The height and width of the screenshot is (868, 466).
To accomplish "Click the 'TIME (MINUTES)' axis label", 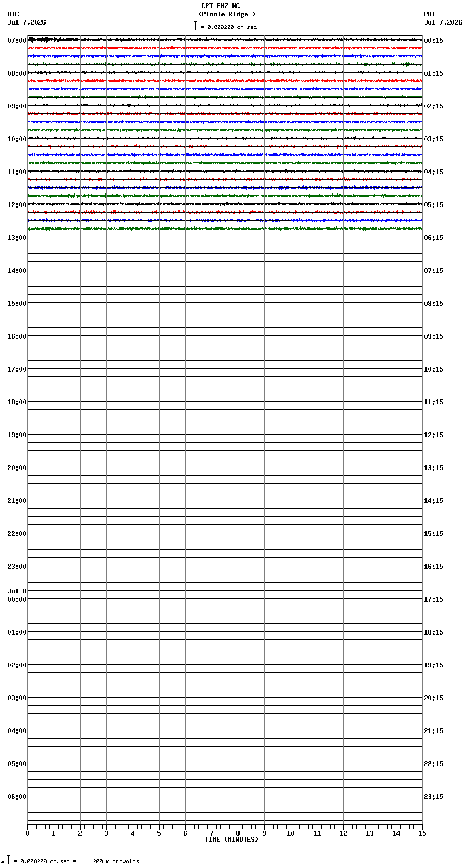I will [x=231, y=840].
